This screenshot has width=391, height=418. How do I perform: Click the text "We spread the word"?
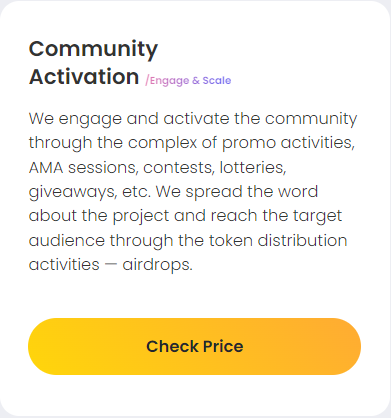point(237,192)
